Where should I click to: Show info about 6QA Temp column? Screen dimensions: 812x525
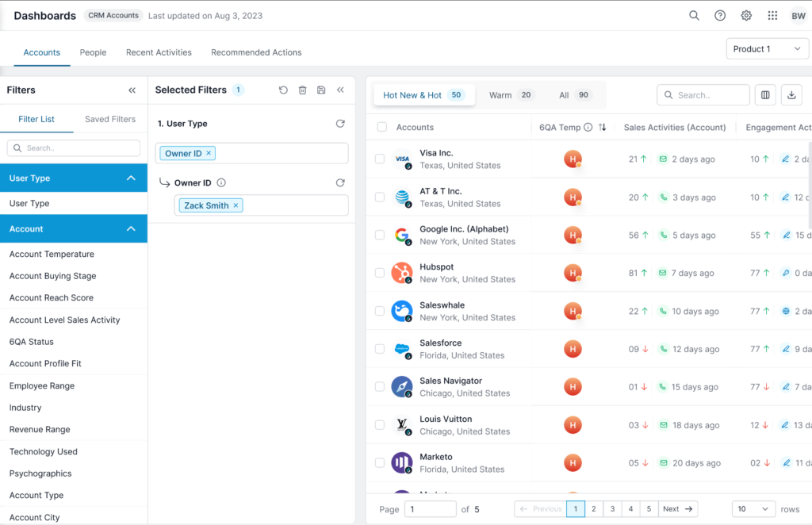click(588, 128)
